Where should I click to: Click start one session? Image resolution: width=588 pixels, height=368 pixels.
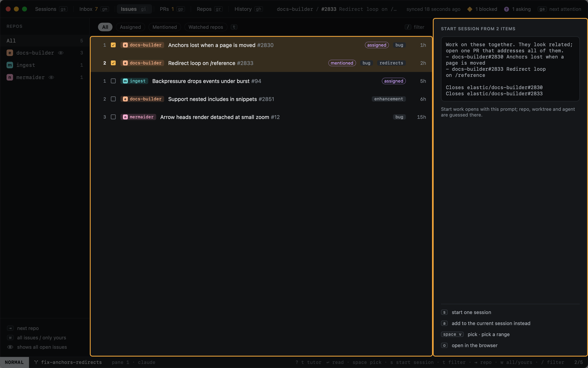point(471,312)
